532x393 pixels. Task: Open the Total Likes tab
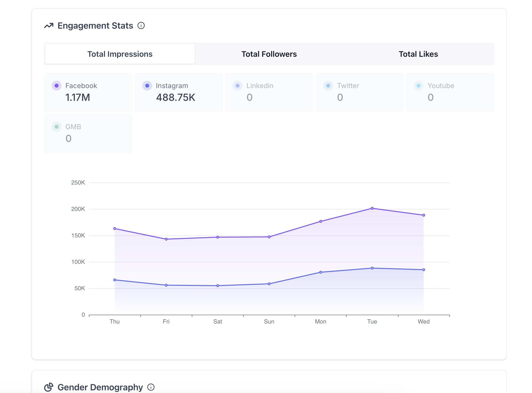coord(418,54)
